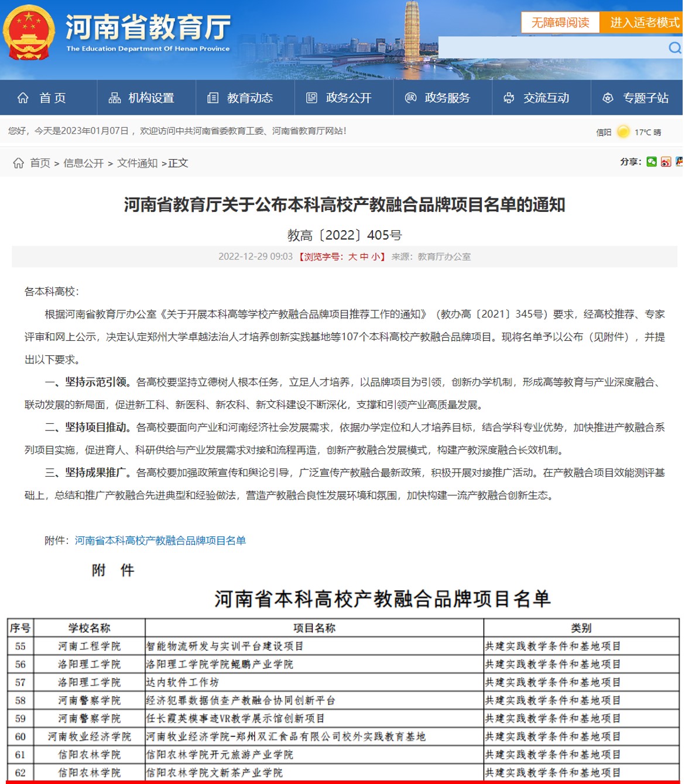
Task: Share the article via WeChat icon
Action: [x=652, y=162]
